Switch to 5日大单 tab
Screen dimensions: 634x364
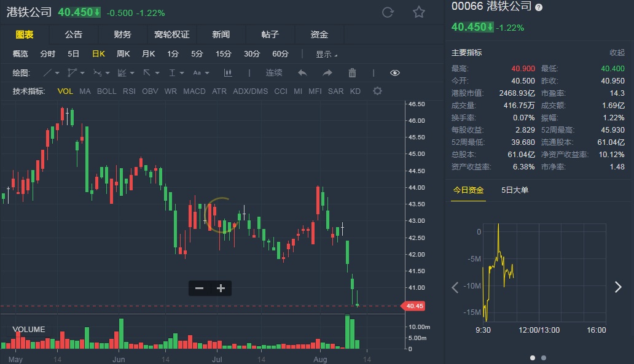(515, 190)
